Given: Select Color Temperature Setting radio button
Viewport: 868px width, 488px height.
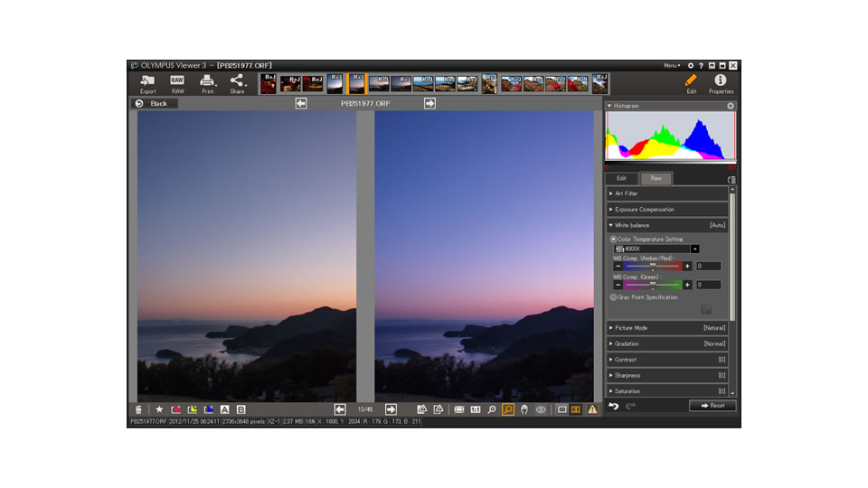Looking at the screenshot, I should click(613, 239).
